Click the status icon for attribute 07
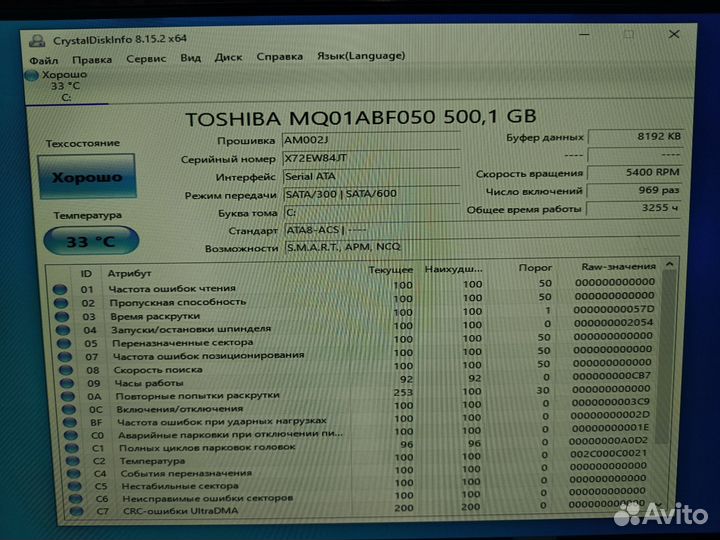Image resolution: width=720 pixels, height=540 pixels. 65,357
